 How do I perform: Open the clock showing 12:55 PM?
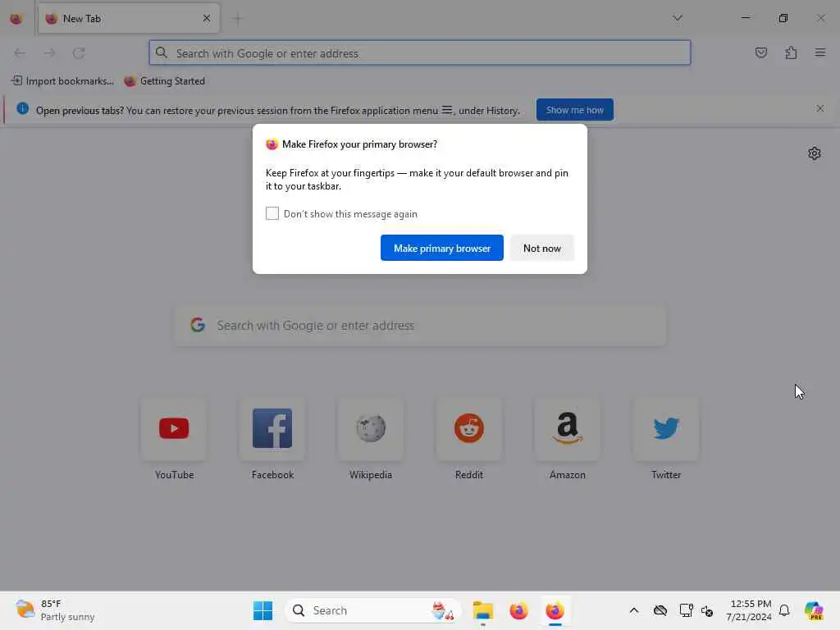[748, 610]
